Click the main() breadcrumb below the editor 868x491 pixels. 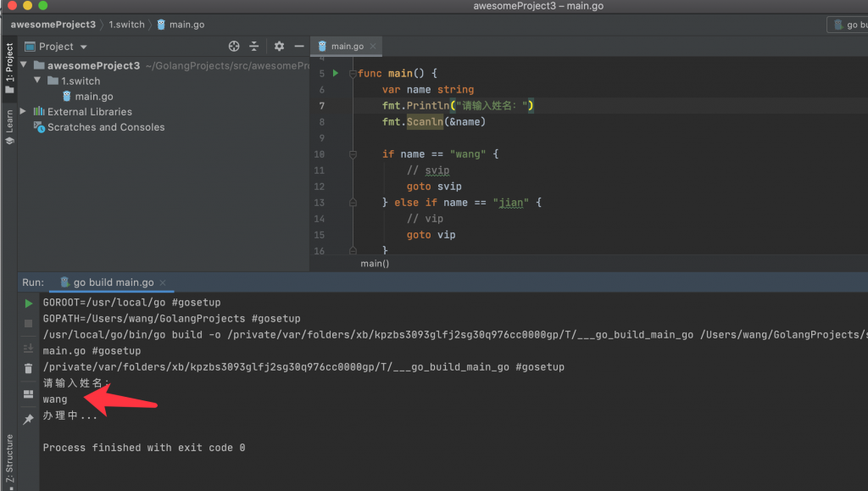375,264
